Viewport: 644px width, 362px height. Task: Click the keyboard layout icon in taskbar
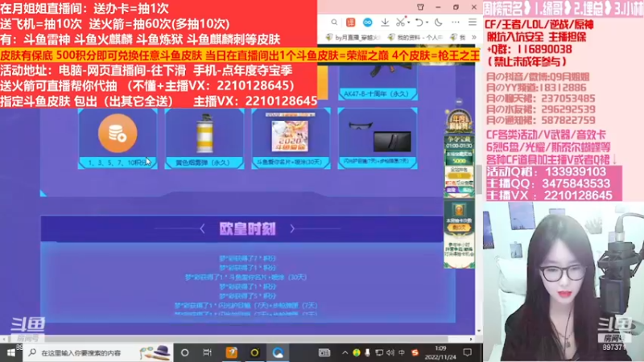click(324, 352)
